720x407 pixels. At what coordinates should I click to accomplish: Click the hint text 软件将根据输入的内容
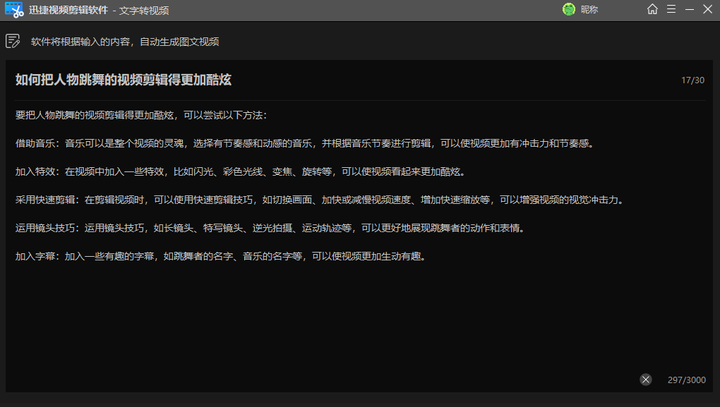[x=125, y=42]
